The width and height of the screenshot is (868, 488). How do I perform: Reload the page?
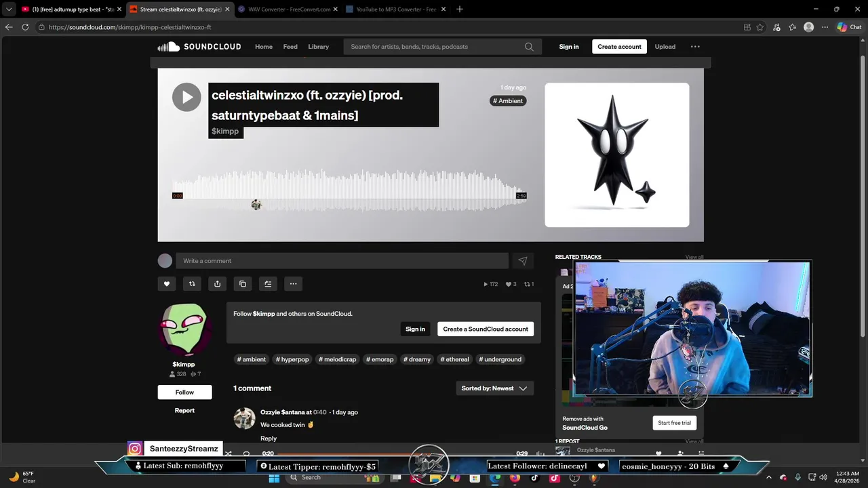(25, 27)
